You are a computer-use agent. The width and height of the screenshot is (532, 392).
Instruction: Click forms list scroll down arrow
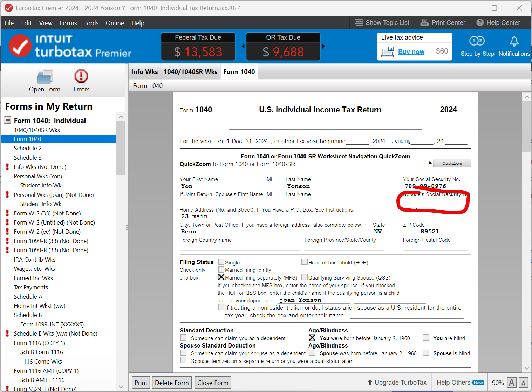(x=121, y=387)
